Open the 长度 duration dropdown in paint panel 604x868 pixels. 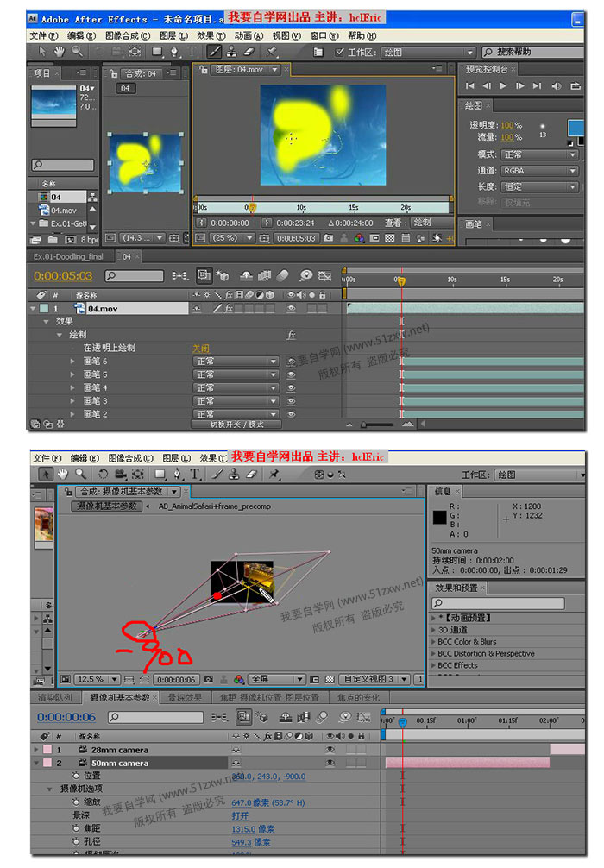coord(539,186)
